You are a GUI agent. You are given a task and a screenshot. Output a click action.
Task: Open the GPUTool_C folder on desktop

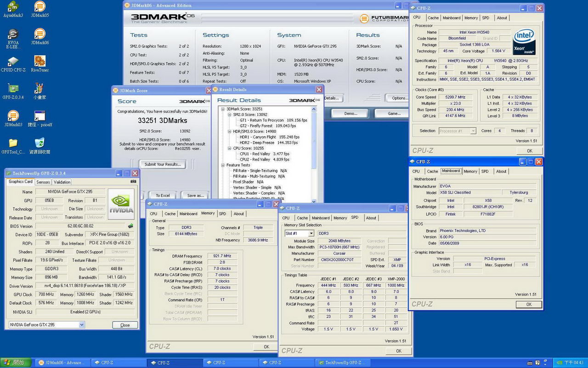coord(13,146)
